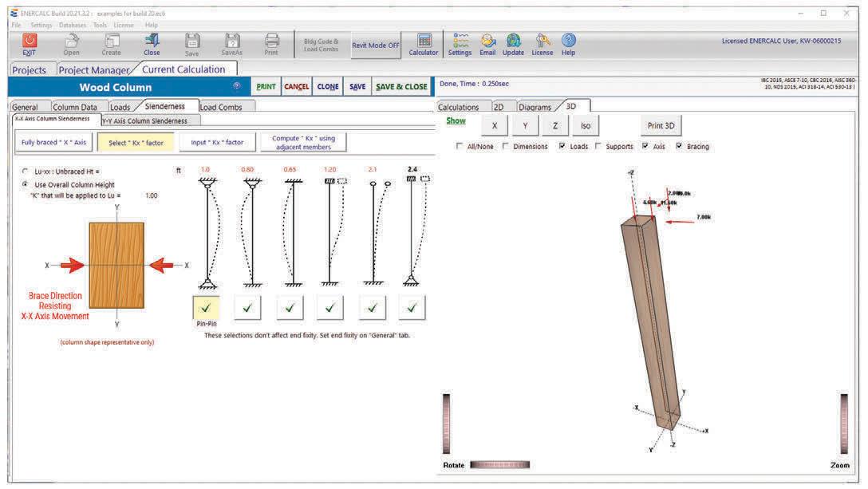The image size is (868, 489).
Task: Click the SAVE button
Action: [x=357, y=87]
